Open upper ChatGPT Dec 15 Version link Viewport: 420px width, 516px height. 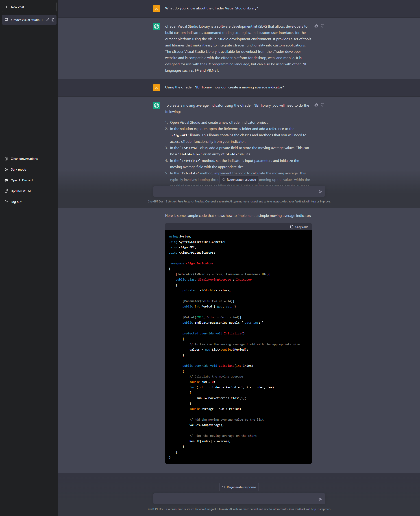(x=162, y=202)
